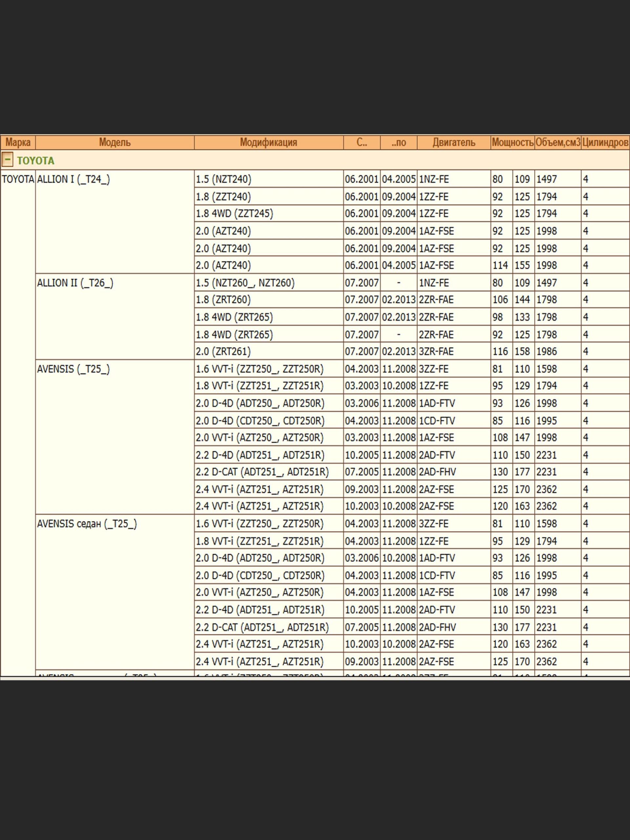Click the 1.5 (NZT260_, NZT260) modification row
The height and width of the screenshot is (840, 630).
coord(245,283)
